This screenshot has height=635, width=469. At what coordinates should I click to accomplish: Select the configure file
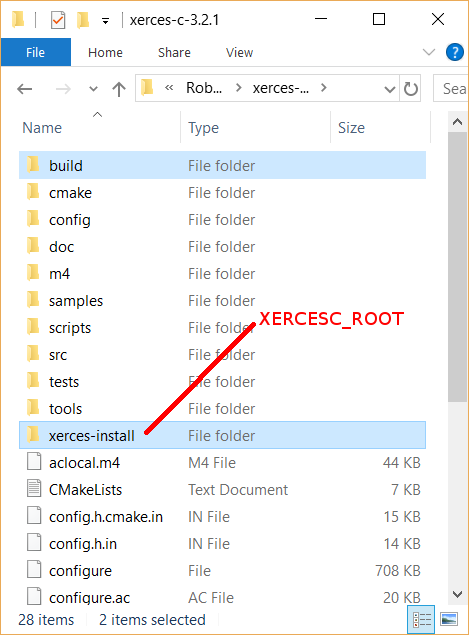pos(222,570)
